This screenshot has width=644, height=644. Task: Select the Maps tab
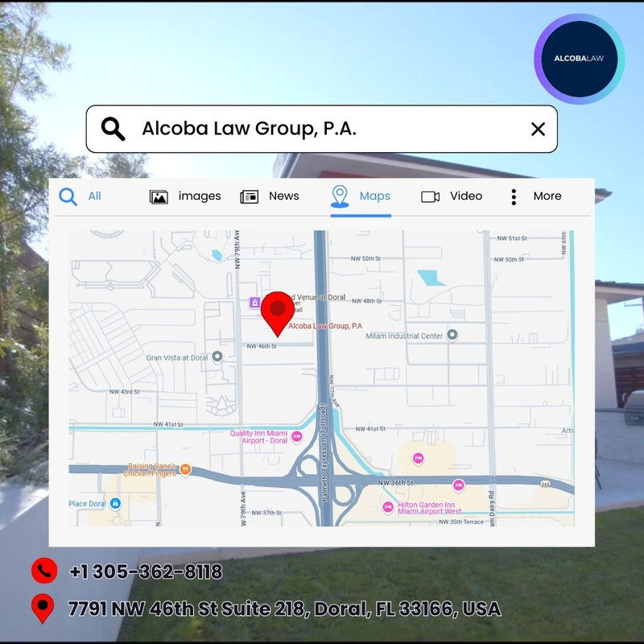(375, 196)
